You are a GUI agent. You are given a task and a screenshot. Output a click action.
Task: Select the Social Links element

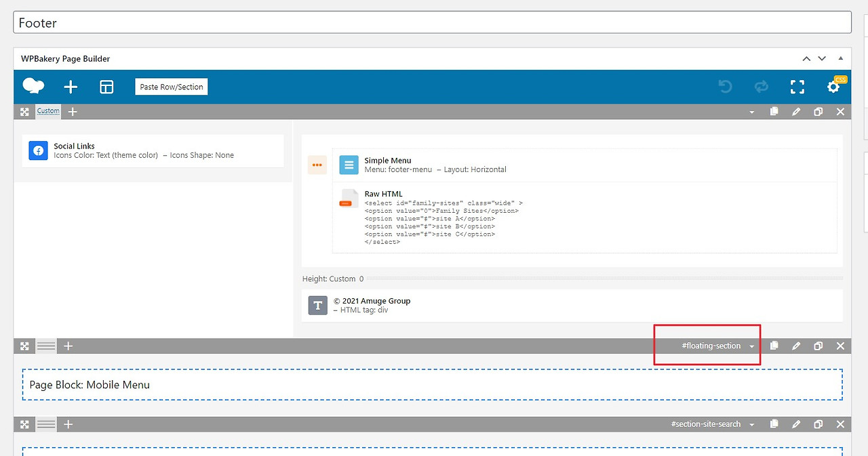(153, 150)
